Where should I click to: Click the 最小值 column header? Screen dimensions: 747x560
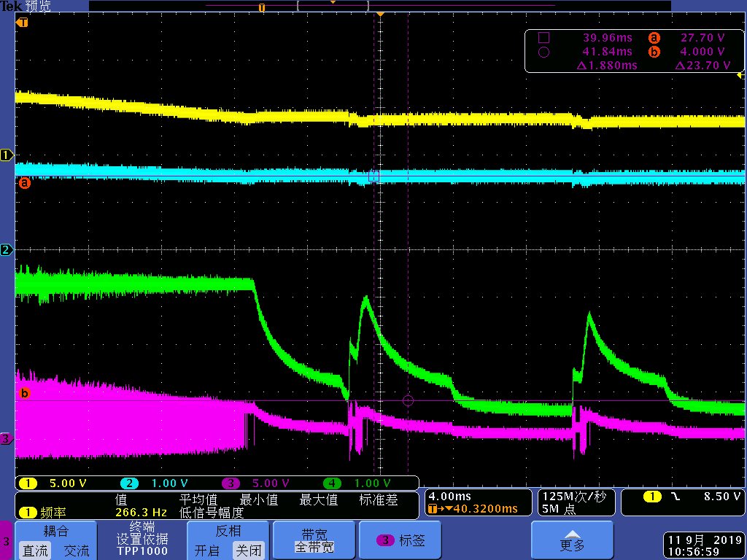point(259,500)
